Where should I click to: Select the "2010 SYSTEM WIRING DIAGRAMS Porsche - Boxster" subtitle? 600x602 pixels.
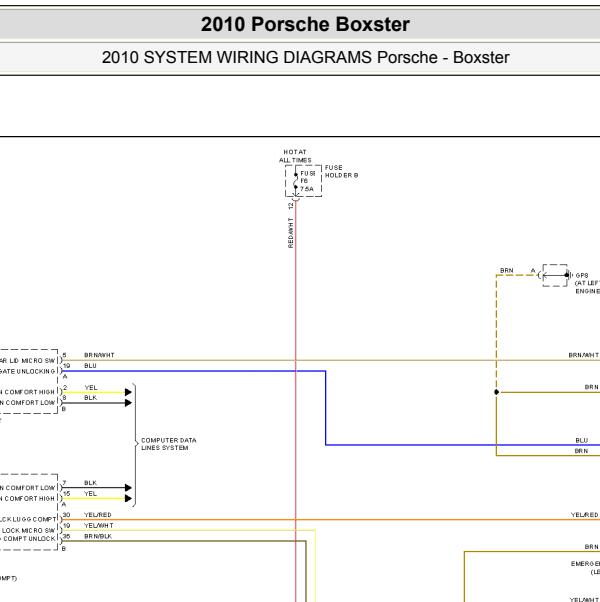(306, 58)
